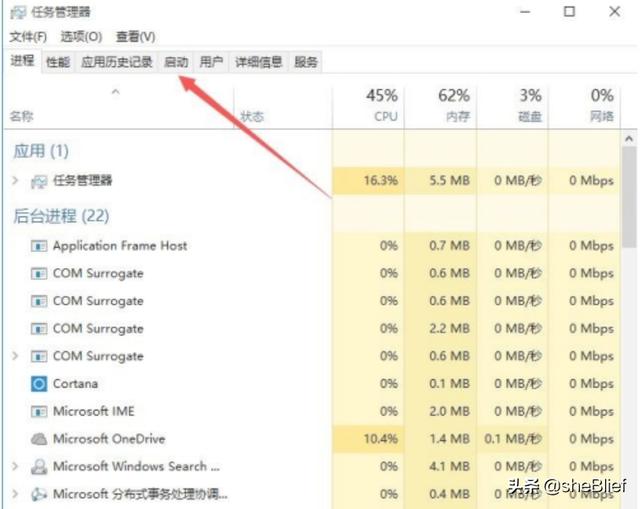Switch to the 进程 tab
The width and height of the screenshot is (640, 509).
(x=22, y=61)
